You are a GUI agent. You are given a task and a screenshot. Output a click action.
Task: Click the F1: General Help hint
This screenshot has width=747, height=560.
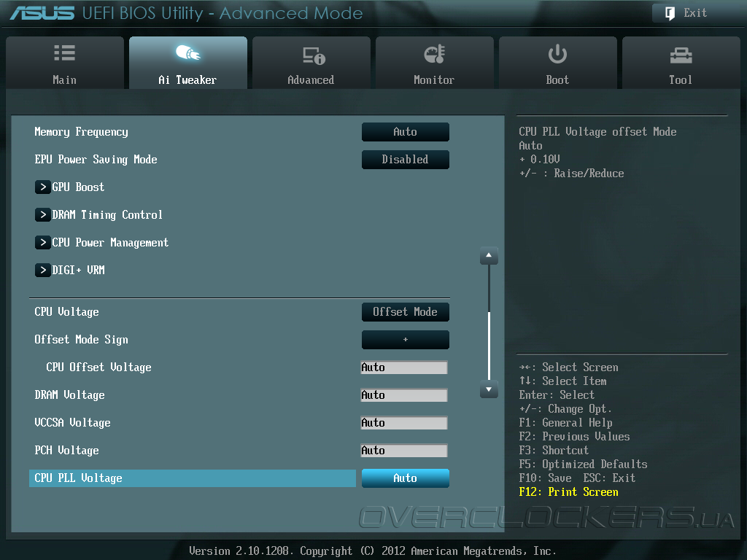coord(566,423)
